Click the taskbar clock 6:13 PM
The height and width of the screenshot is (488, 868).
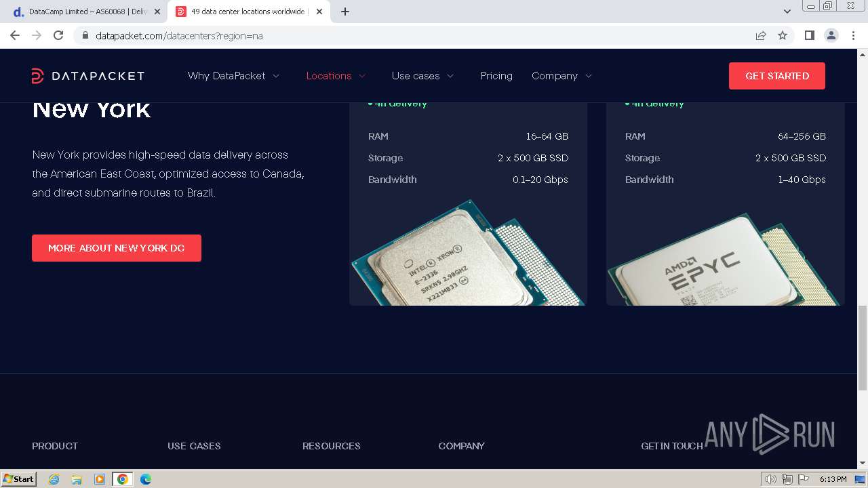pos(833,479)
